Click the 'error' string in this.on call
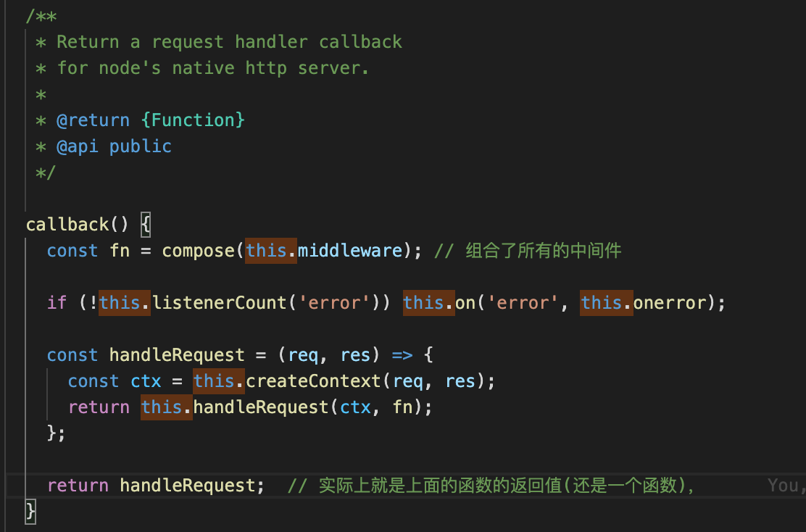The height and width of the screenshot is (532, 806). tap(523, 303)
